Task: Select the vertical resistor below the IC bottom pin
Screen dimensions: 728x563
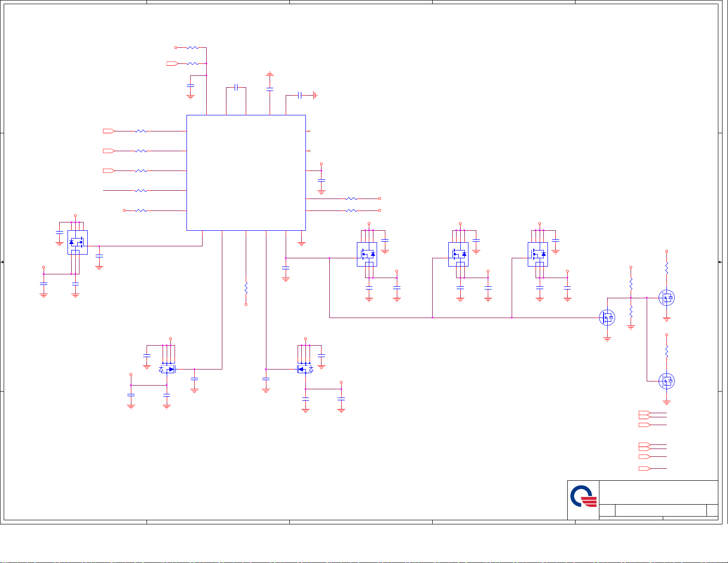Action: [246, 288]
